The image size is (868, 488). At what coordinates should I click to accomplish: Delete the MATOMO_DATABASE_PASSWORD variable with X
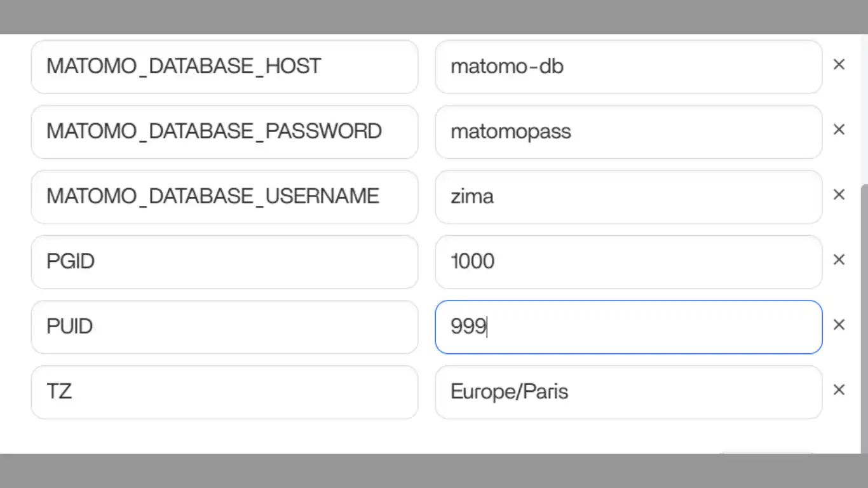tap(839, 130)
